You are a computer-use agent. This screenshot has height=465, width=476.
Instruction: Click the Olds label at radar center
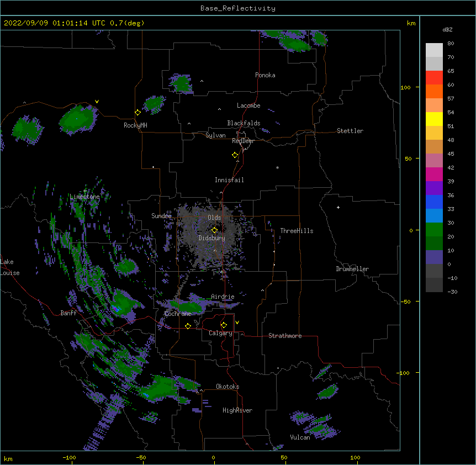[x=214, y=218]
